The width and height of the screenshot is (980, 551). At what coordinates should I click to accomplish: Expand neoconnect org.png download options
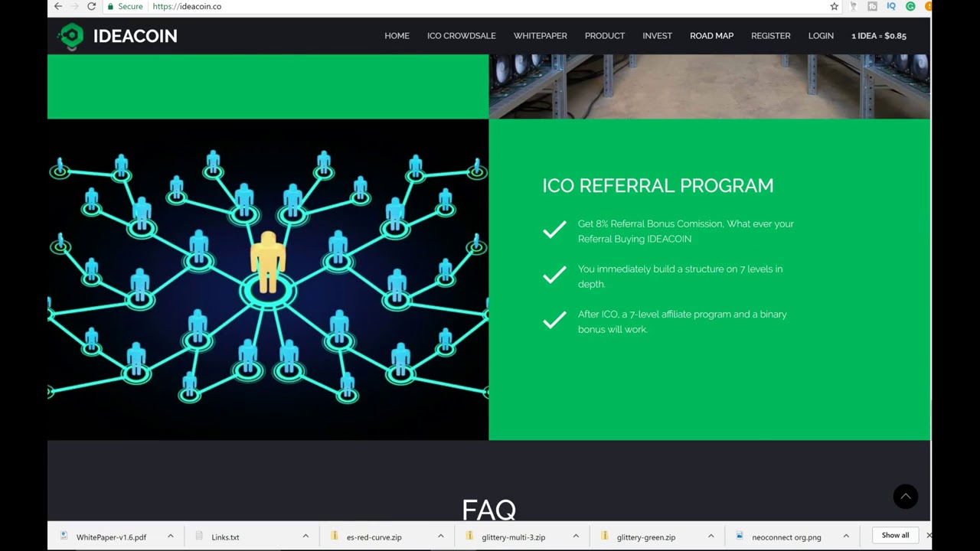click(x=846, y=536)
